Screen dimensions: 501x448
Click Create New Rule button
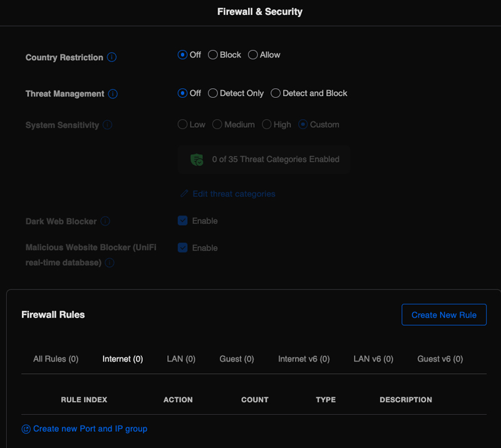[444, 315]
